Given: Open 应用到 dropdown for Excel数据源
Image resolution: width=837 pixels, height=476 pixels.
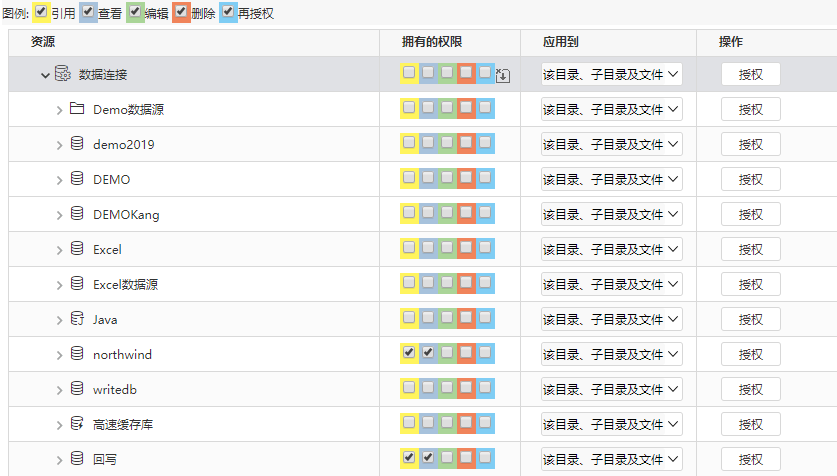Looking at the screenshot, I should click(612, 284).
